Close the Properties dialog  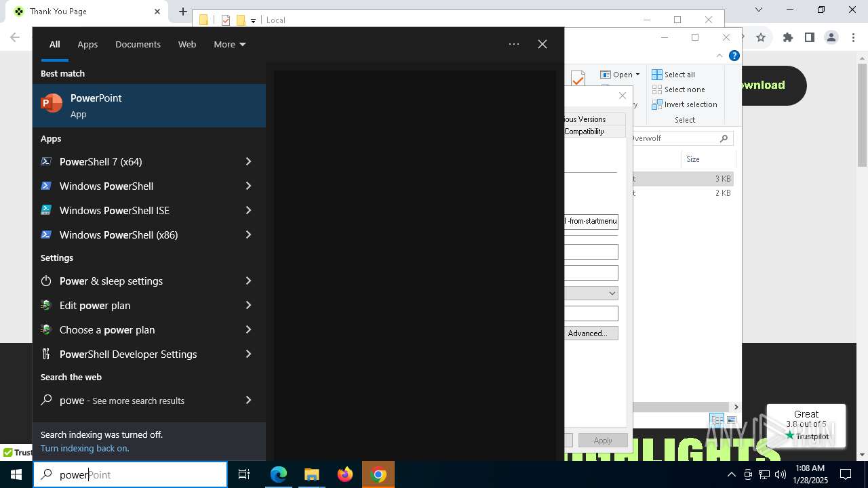pyautogui.click(x=623, y=96)
